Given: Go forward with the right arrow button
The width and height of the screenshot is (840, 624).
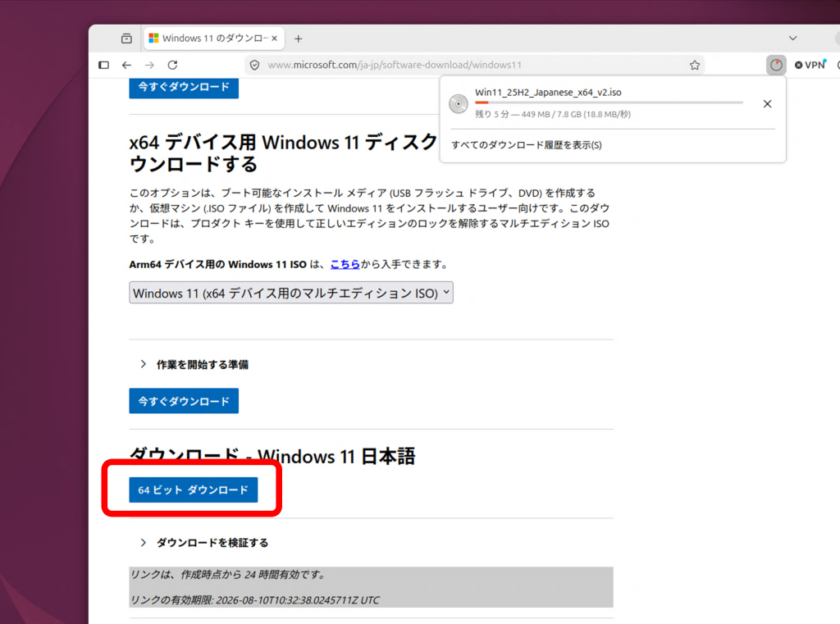Looking at the screenshot, I should pos(149,65).
